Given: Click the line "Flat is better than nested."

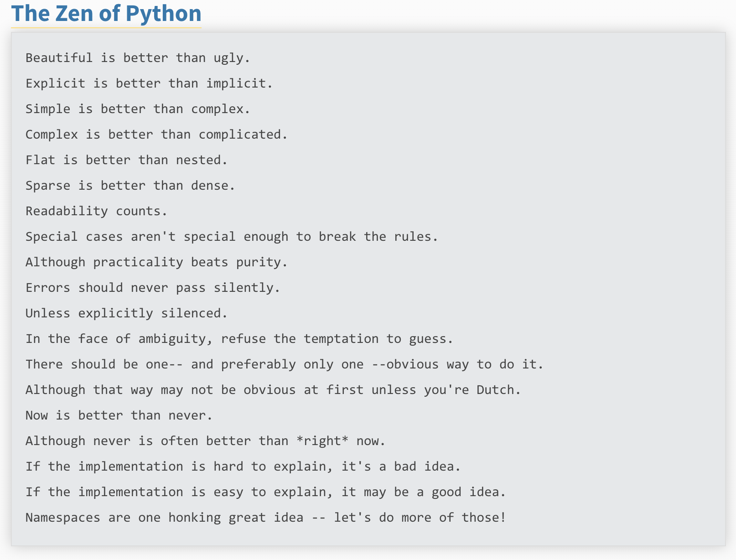Looking at the screenshot, I should tap(126, 160).
